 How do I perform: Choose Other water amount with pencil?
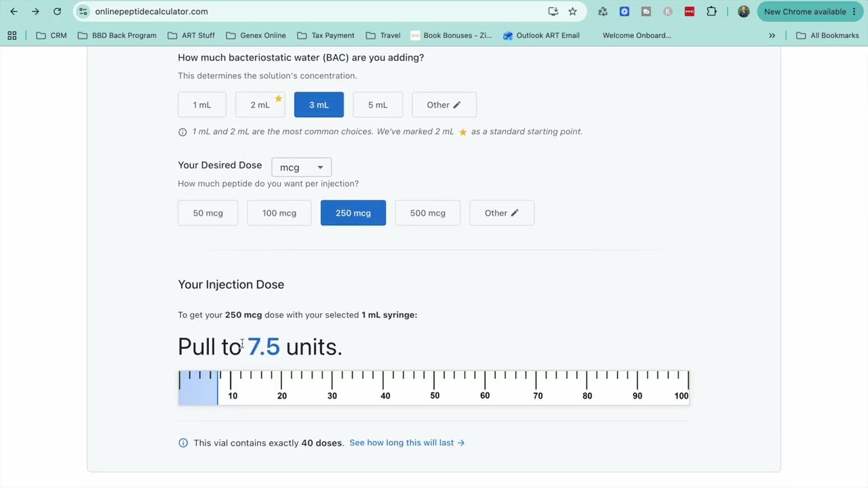point(443,104)
